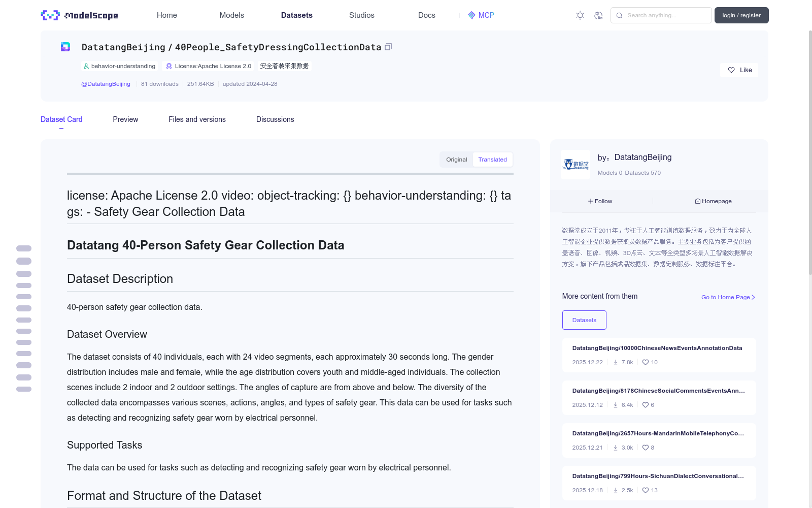Open the Go to Home Page link
812x508 pixels.
click(x=728, y=297)
